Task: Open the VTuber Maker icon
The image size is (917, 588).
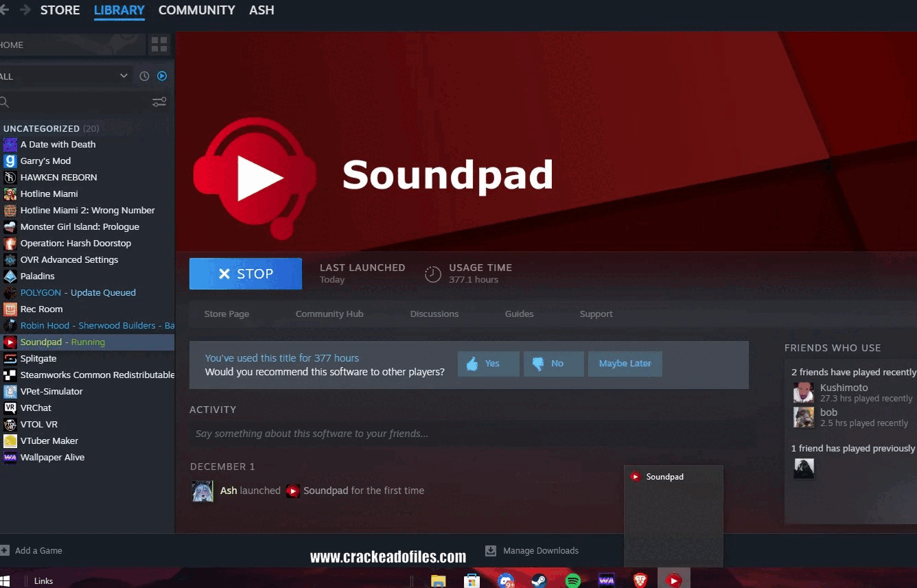Action: click(10, 441)
